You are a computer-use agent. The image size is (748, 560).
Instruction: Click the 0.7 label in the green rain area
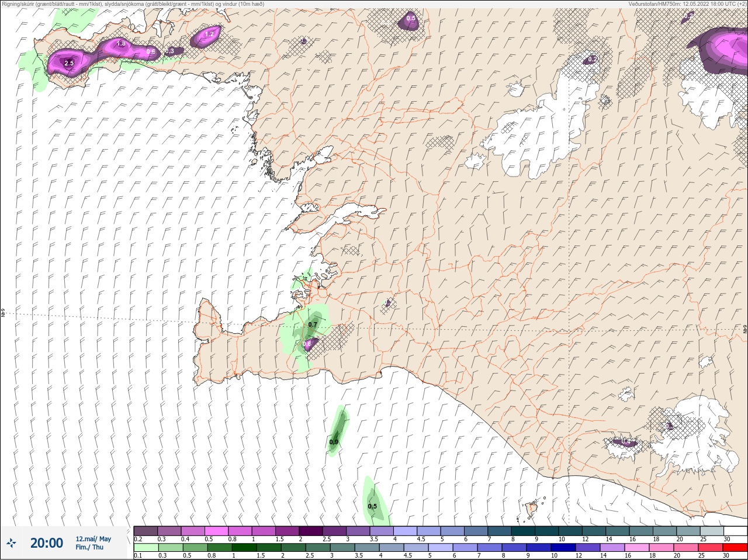coord(313,324)
